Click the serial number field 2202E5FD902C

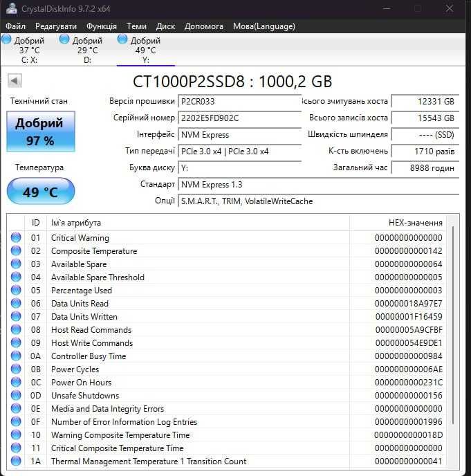coord(239,118)
